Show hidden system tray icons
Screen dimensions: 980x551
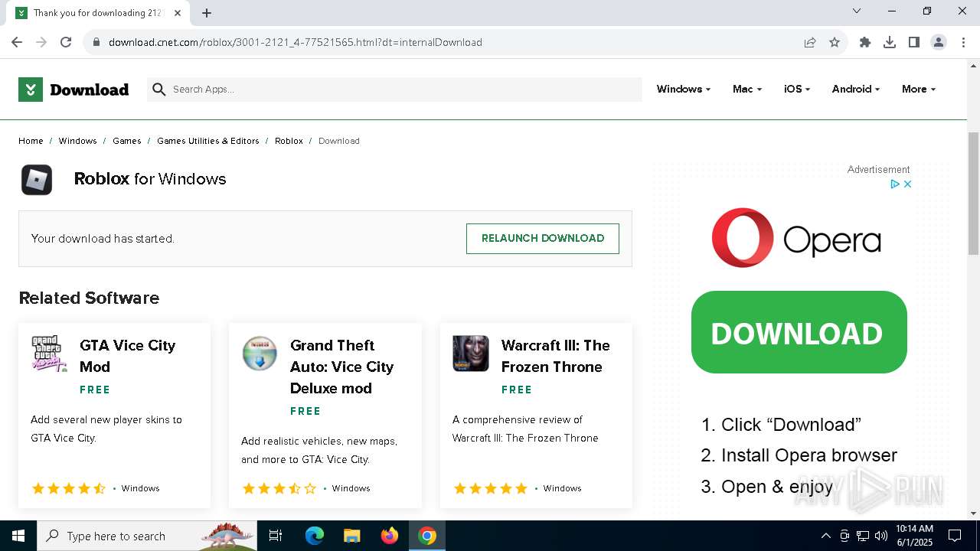(x=825, y=536)
